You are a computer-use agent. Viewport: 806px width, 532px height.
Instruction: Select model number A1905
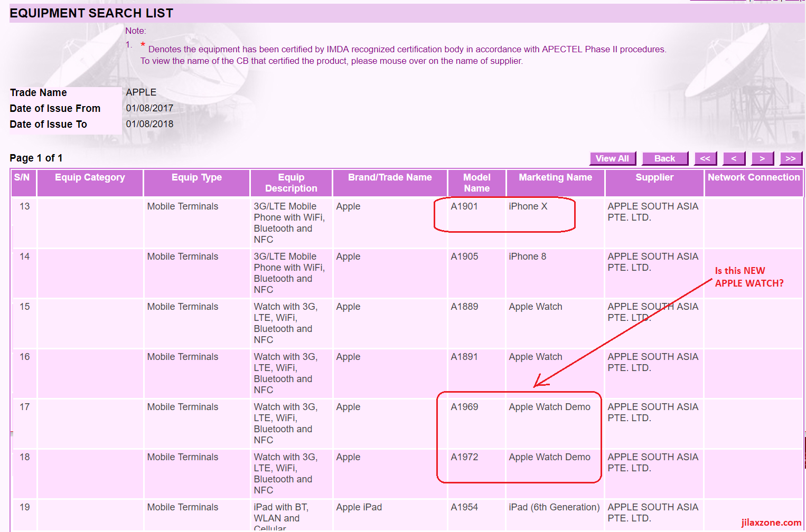tap(464, 256)
